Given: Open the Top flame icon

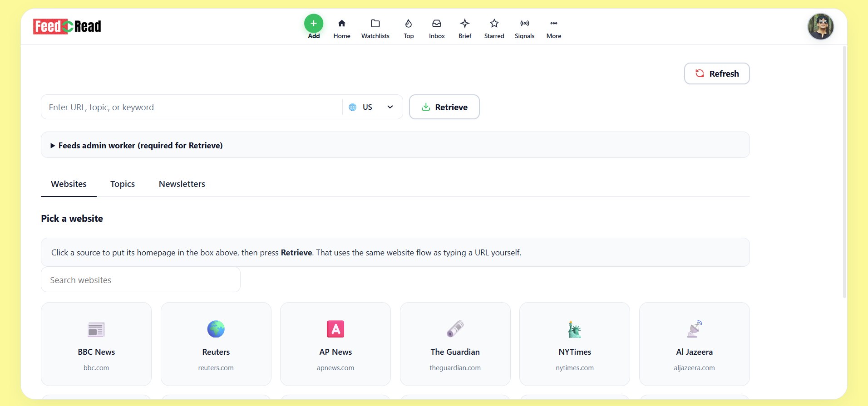Looking at the screenshot, I should 409,24.
